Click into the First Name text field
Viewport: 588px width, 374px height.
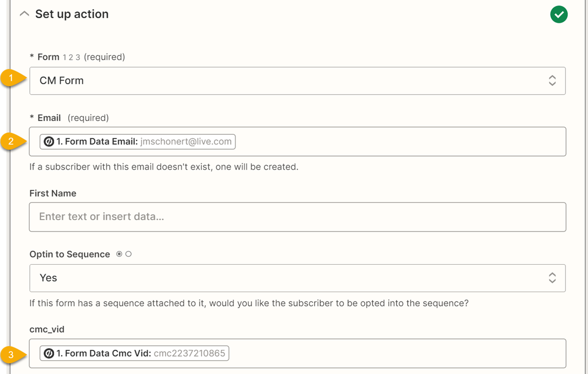[297, 217]
